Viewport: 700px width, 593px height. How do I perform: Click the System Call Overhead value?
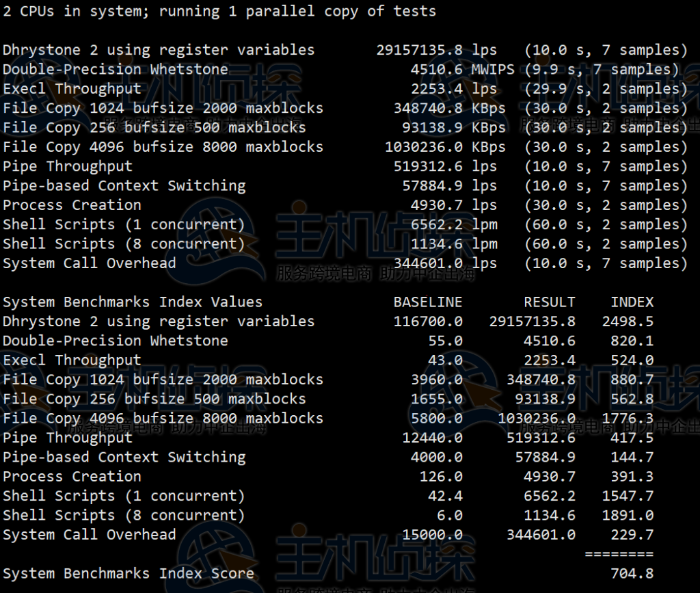427,263
